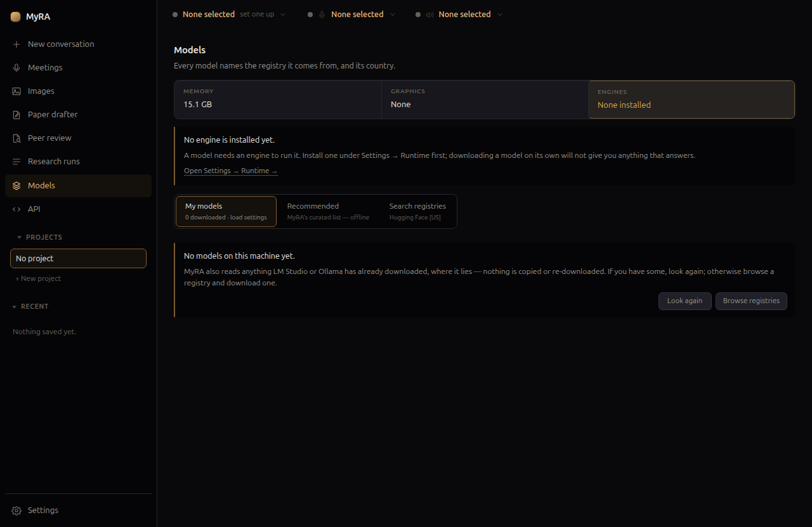The height and width of the screenshot is (527, 812).
Task: Click the 'No models on this machine yet.' text
Action: point(239,256)
